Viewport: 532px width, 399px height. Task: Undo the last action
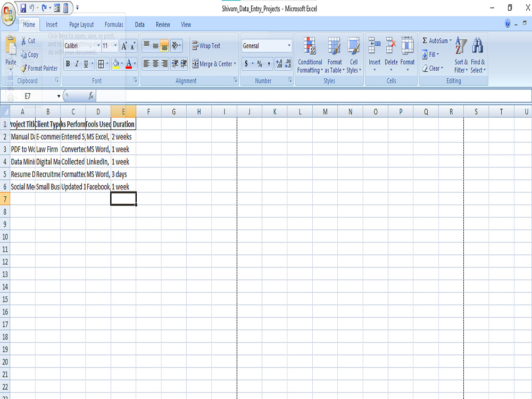(x=31, y=8)
